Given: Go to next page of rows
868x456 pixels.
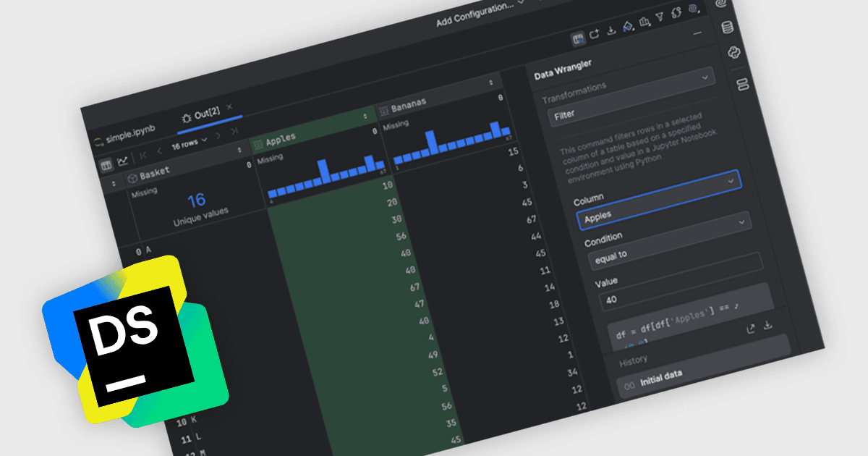Looking at the screenshot, I should (x=218, y=135).
